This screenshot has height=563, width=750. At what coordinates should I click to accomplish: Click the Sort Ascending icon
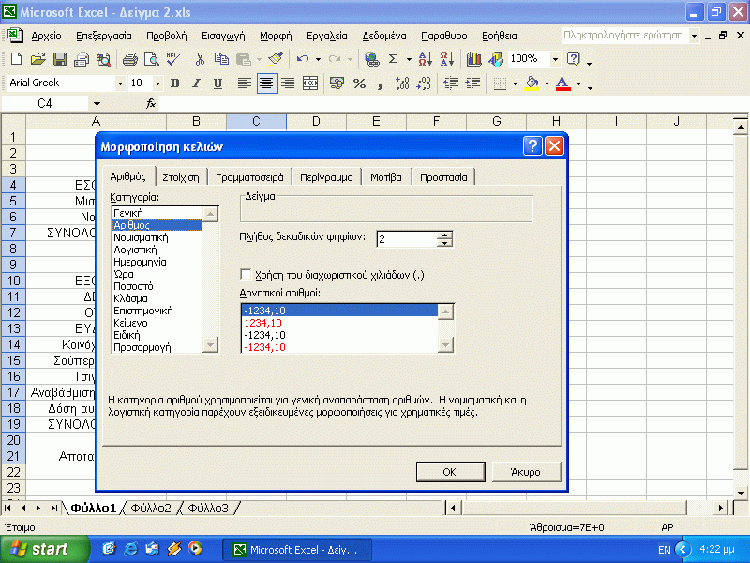tap(425, 59)
